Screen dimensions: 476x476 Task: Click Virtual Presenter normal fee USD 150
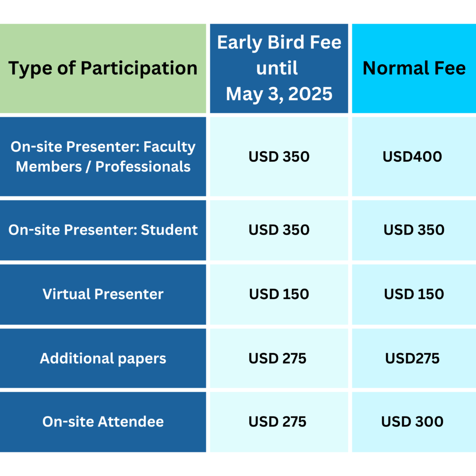(x=414, y=294)
